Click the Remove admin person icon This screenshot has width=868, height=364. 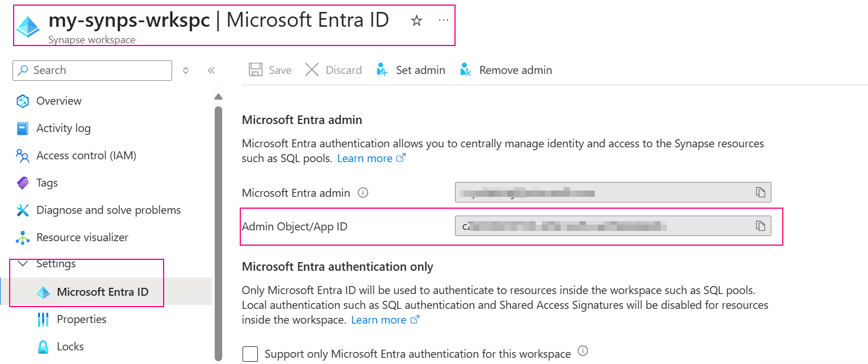pos(466,70)
